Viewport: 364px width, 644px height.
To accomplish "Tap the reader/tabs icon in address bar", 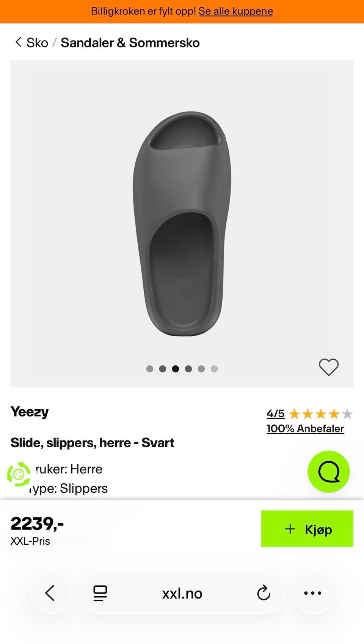I will 100,593.
